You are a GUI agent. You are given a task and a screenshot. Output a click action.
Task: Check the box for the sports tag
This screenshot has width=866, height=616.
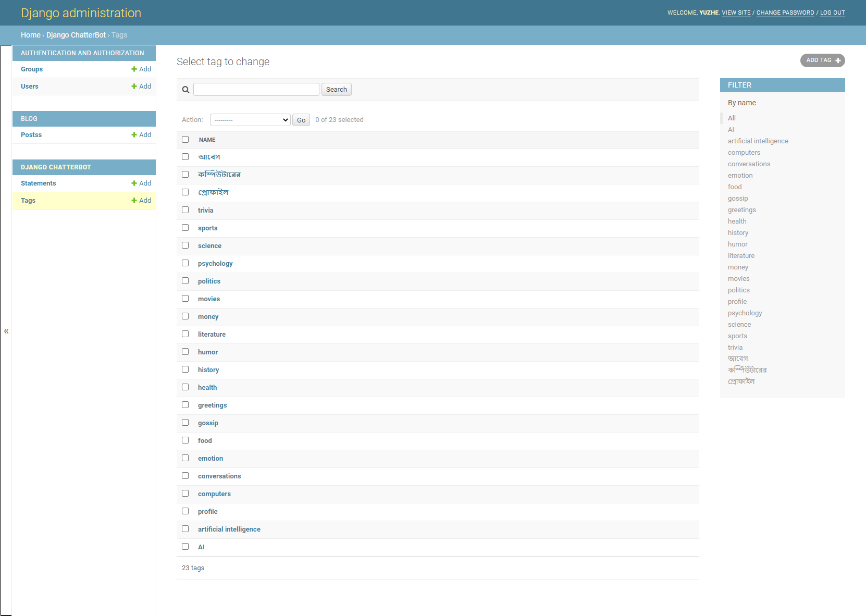click(185, 228)
